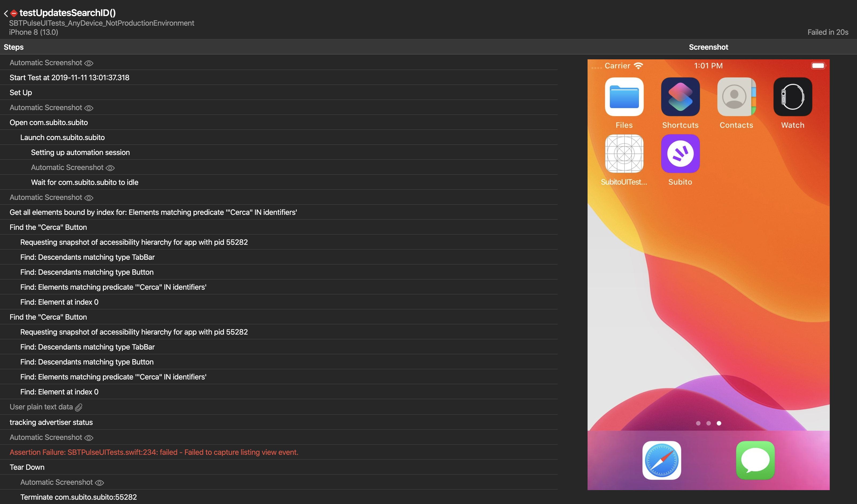This screenshot has width=857, height=504.
Task: Select the Set Up step
Action: point(21,92)
